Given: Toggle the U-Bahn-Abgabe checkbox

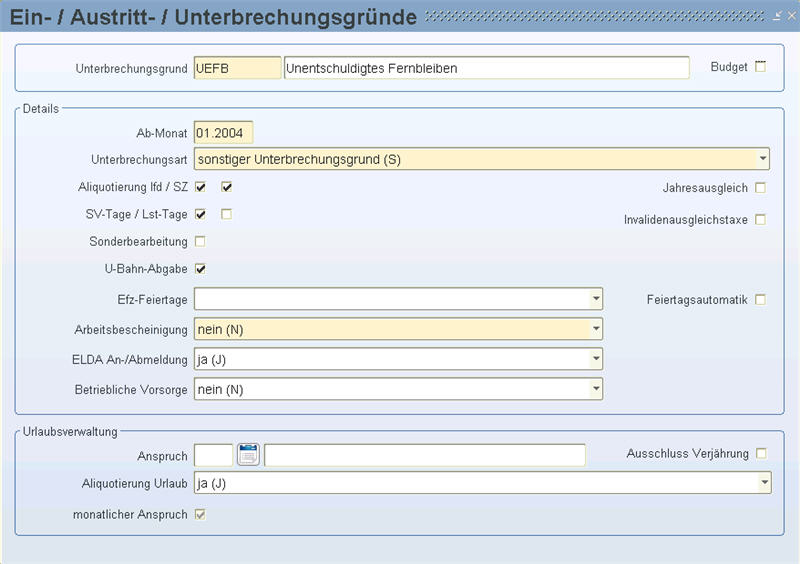Looking at the screenshot, I should (200, 268).
